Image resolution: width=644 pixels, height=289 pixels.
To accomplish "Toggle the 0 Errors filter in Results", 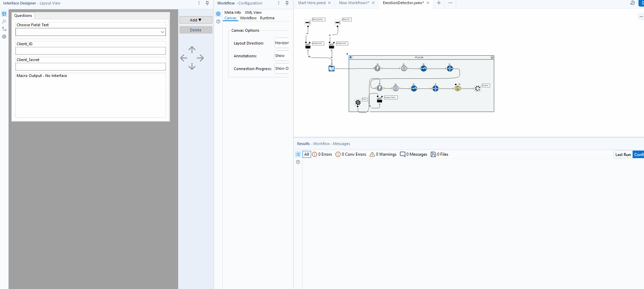I will coord(322,154).
